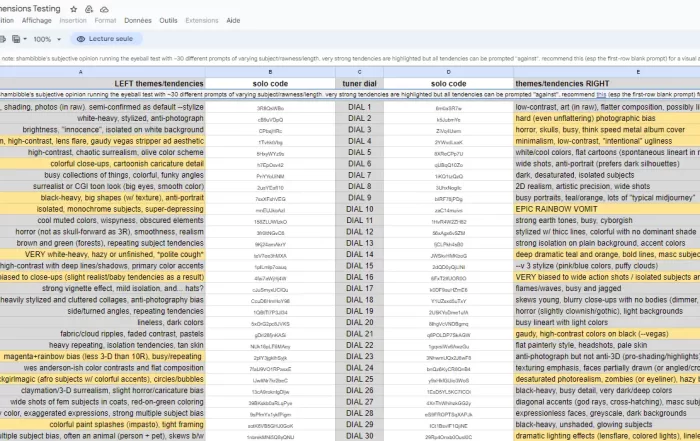Check the cloud save status icon
Screen dimensions: 700x441
click(x=104, y=9)
